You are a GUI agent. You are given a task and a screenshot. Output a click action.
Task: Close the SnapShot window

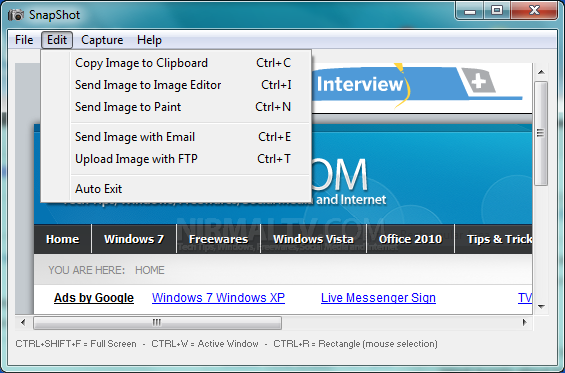tap(534, 11)
